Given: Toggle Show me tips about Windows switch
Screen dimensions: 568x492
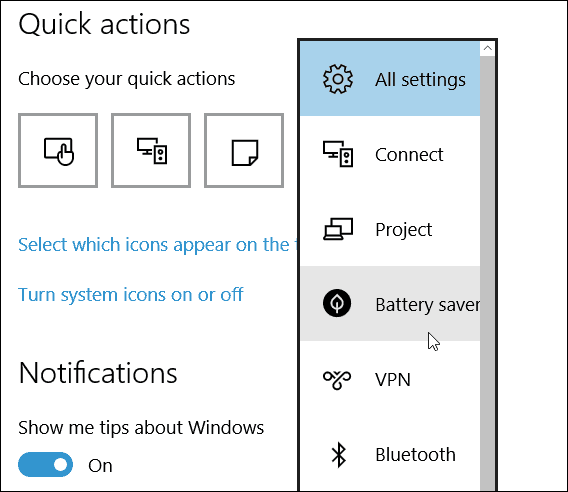Looking at the screenshot, I should [x=45, y=464].
